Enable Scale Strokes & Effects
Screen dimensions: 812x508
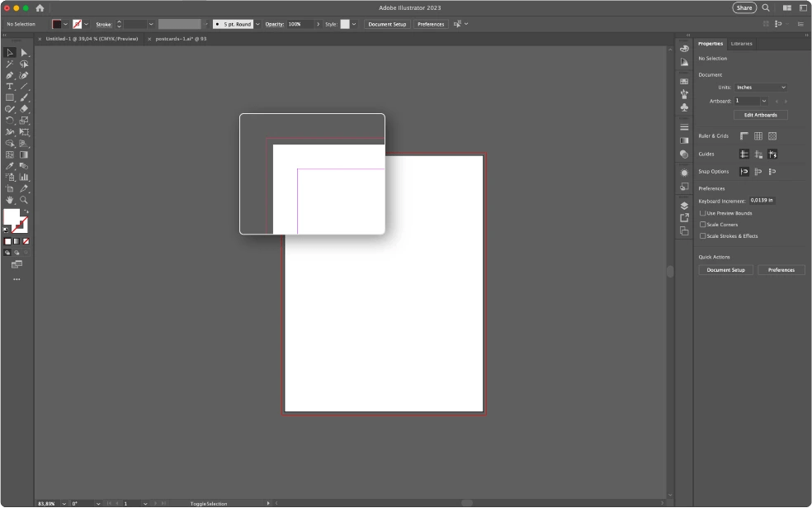[701, 235]
